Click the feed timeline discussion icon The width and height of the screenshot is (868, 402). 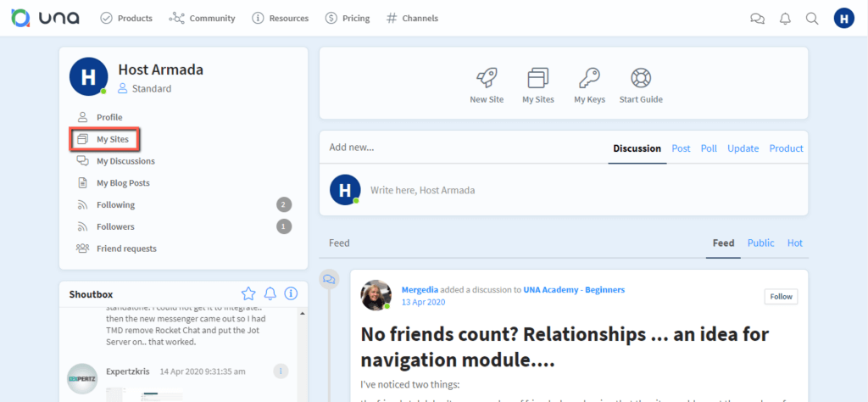329,279
